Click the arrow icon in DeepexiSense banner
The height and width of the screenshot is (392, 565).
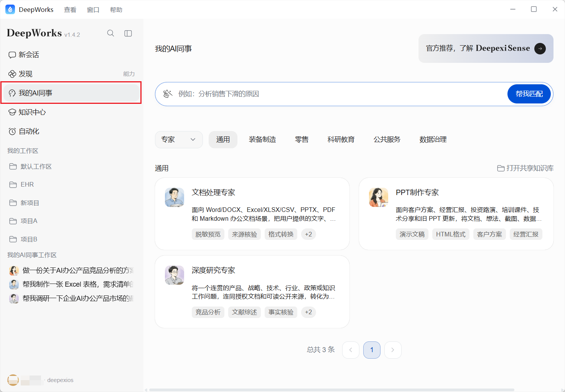click(540, 49)
